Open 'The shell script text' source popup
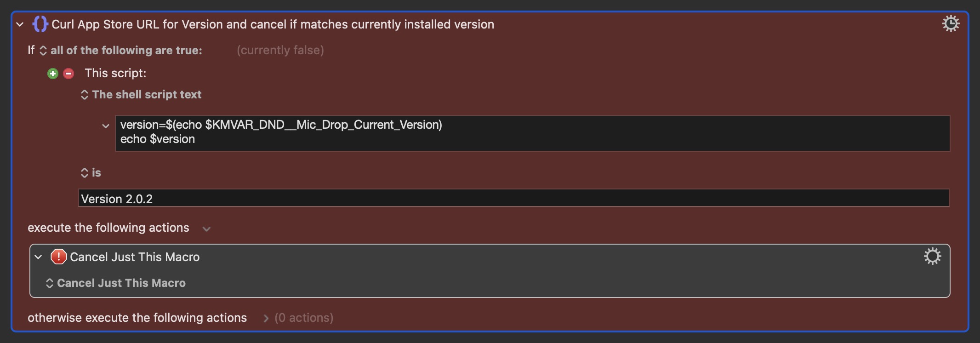This screenshot has height=343, width=980. click(x=141, y=95)
